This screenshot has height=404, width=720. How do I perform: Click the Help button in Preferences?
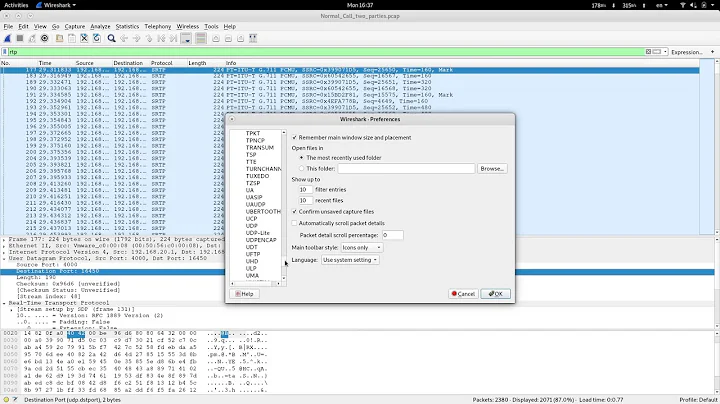[244, 294]
